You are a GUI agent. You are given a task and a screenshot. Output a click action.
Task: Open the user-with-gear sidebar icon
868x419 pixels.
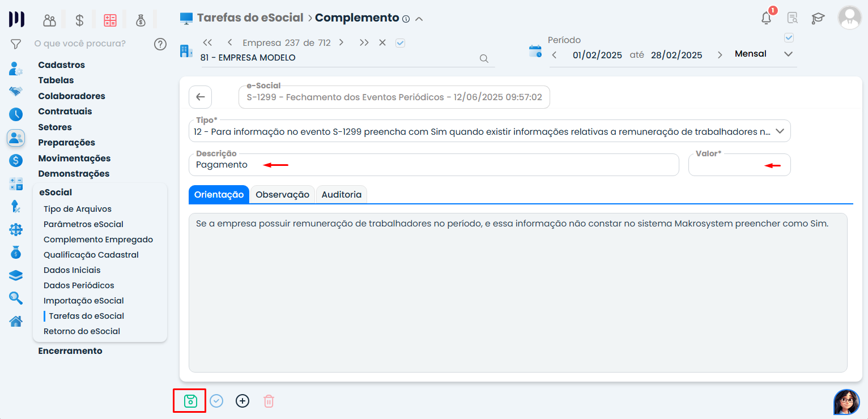[x=16, y=69]
